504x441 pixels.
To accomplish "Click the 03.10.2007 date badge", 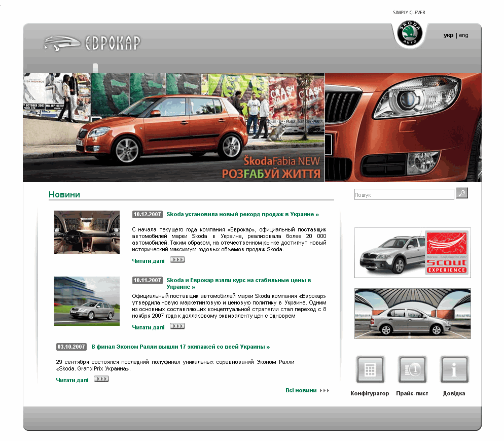I will (71, 347).
